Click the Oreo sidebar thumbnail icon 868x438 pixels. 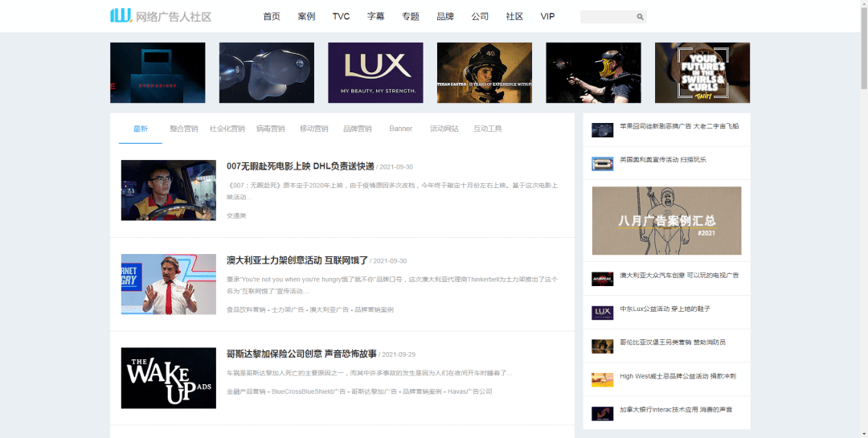[602, 164]
